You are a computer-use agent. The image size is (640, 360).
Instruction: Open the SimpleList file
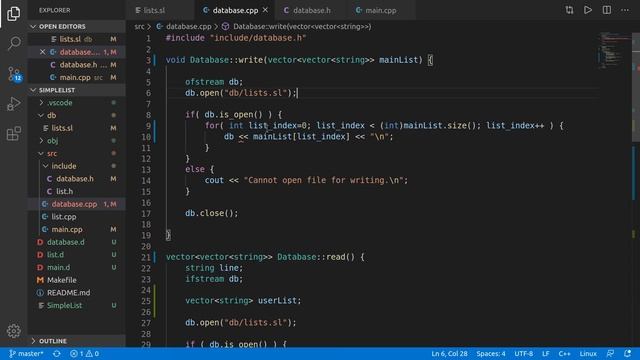click(x=76, y=305)
